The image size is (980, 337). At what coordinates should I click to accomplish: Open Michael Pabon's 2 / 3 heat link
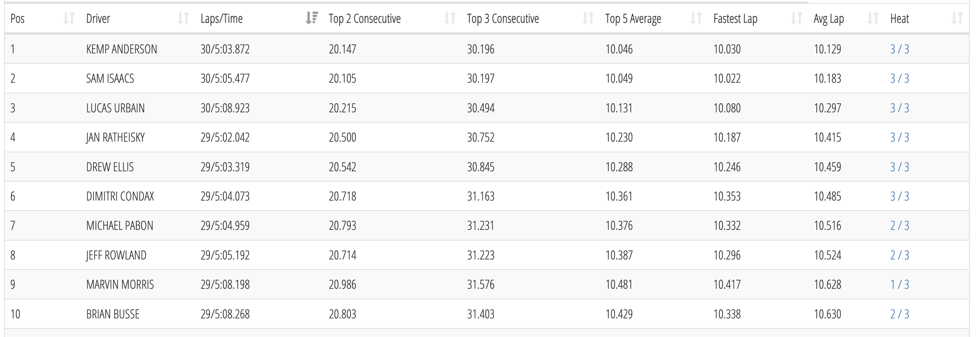tap(899, 226)
